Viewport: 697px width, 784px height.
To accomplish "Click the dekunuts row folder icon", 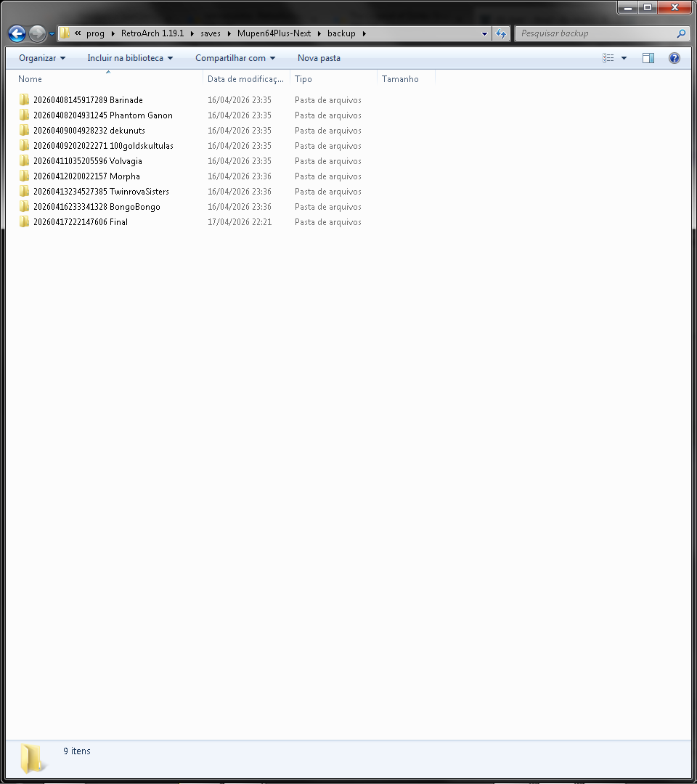I will (x=25, y=130).
